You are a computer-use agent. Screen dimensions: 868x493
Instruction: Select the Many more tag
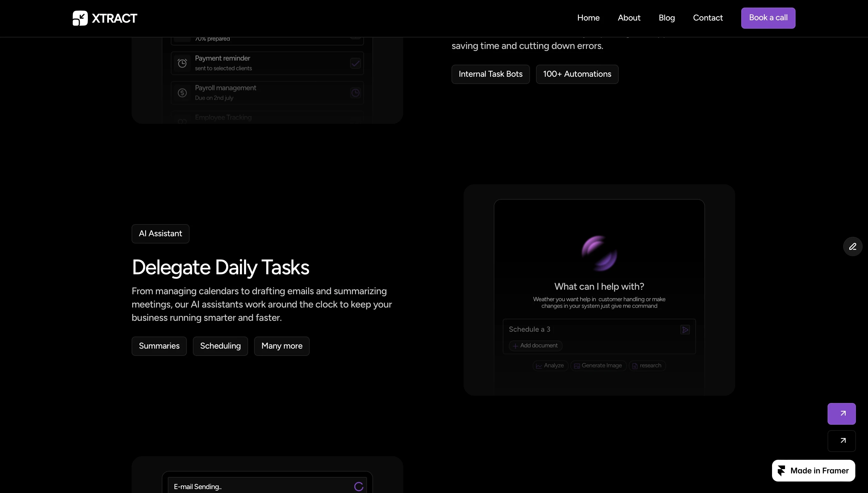(x=282, y=346)
